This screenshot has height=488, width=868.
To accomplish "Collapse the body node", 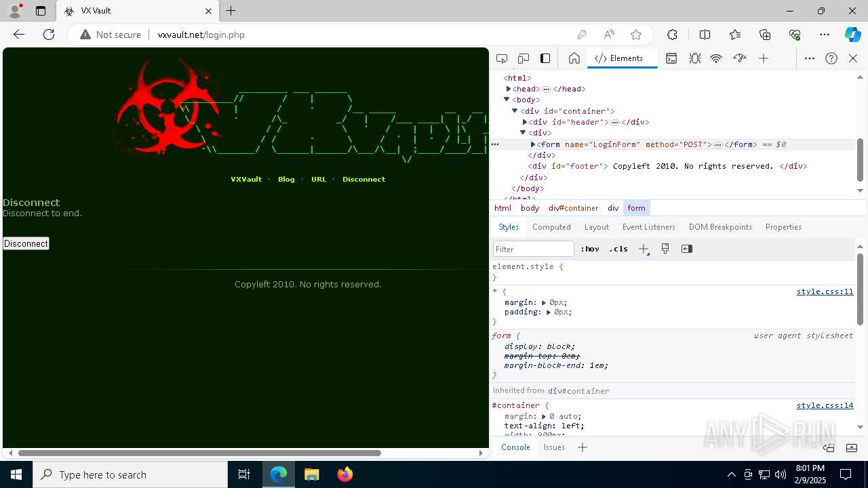I will (507, 100).
